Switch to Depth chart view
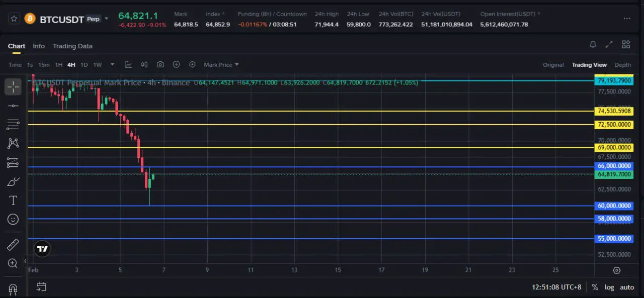644x298 pixels. pyautogui.click(x=622, y=65)
